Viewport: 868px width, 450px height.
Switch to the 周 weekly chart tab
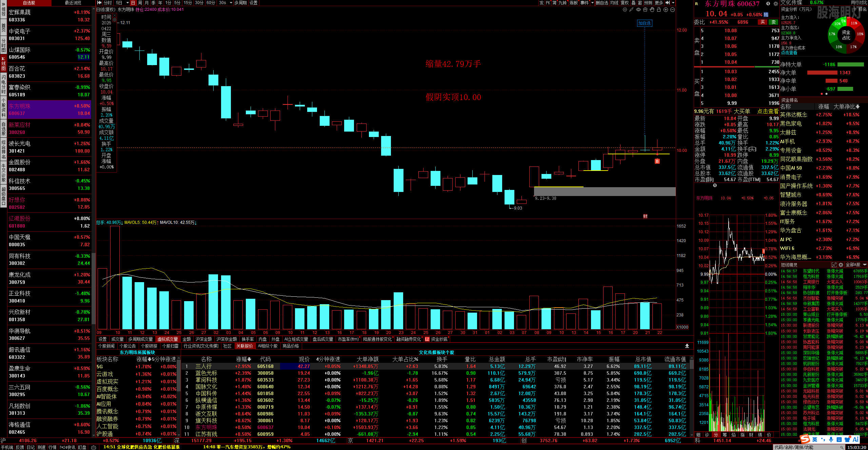click(140, 3)
